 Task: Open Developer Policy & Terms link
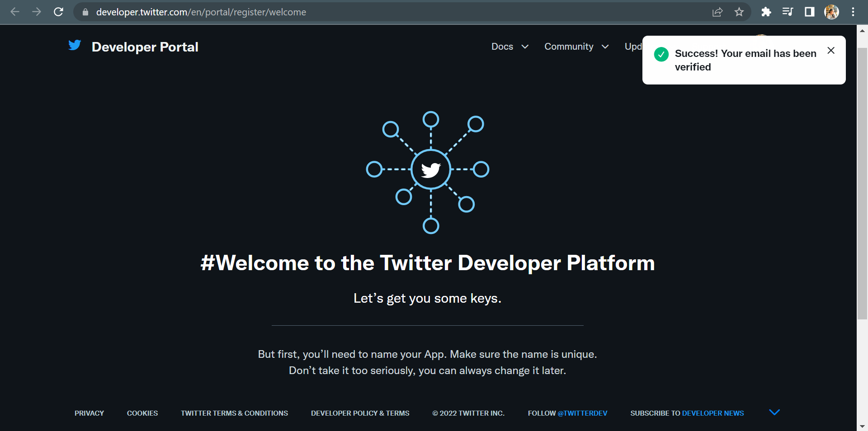coord(360,413)
